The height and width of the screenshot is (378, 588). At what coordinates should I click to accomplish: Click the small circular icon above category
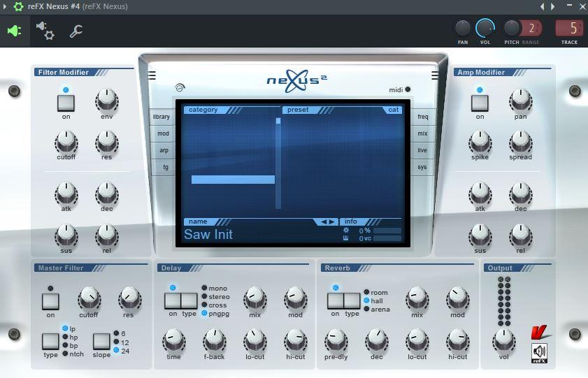click(x=180, y=89)
